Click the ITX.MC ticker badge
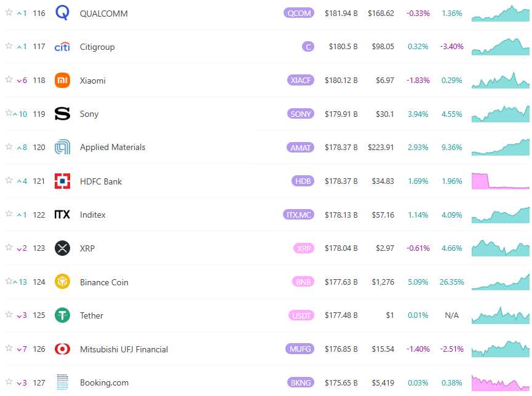The height and width of the screenshot is (396, 532). [x=298, y=215]
